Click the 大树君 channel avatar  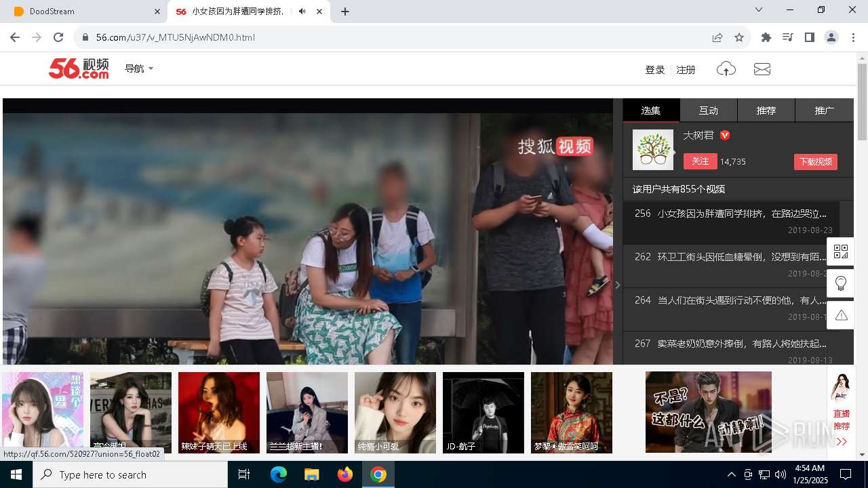click(x=653, y=149)
